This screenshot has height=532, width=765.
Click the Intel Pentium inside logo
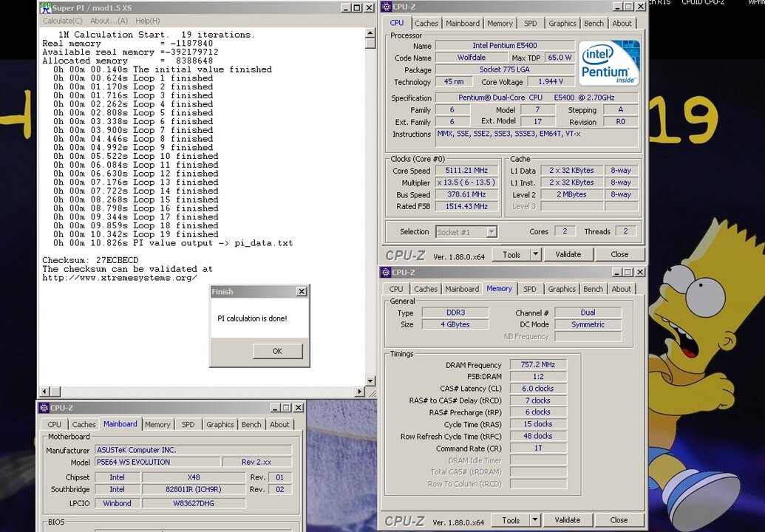609,64
